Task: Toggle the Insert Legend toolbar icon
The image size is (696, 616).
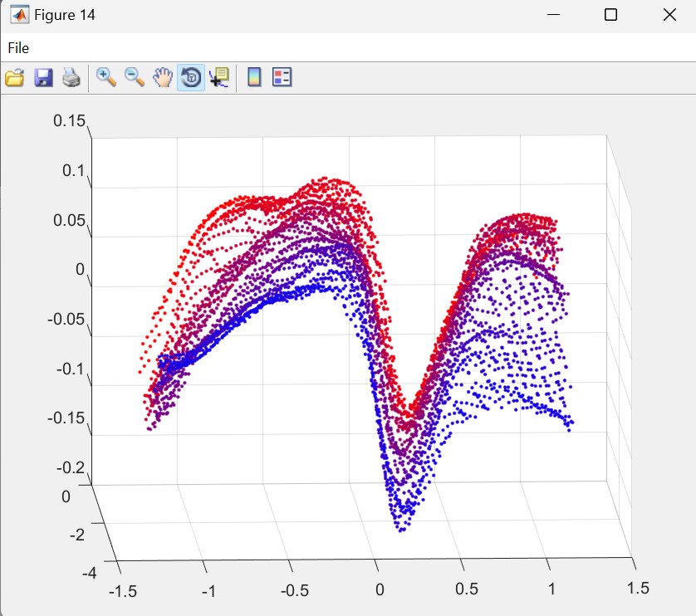Action: coord(282,78)
